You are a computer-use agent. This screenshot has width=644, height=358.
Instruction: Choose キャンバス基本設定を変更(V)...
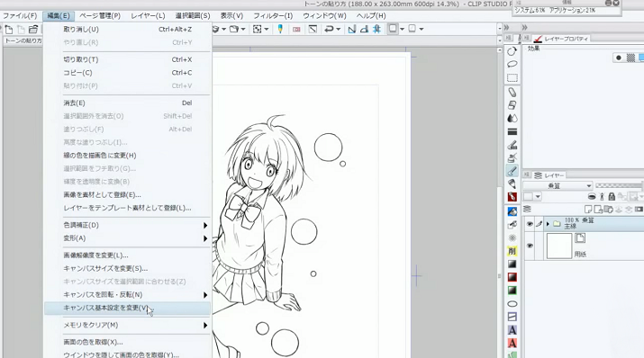(x=127, y=308)
